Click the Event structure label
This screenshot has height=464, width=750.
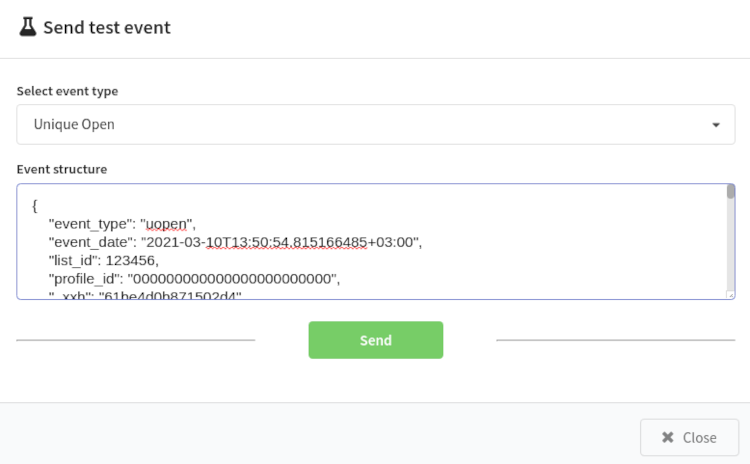[62, 169]
